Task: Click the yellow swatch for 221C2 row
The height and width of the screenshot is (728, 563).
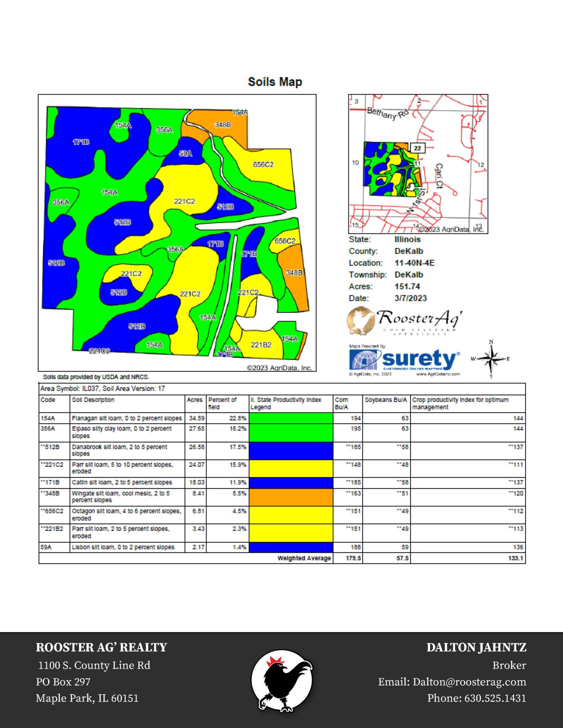Action: (291, 469)
